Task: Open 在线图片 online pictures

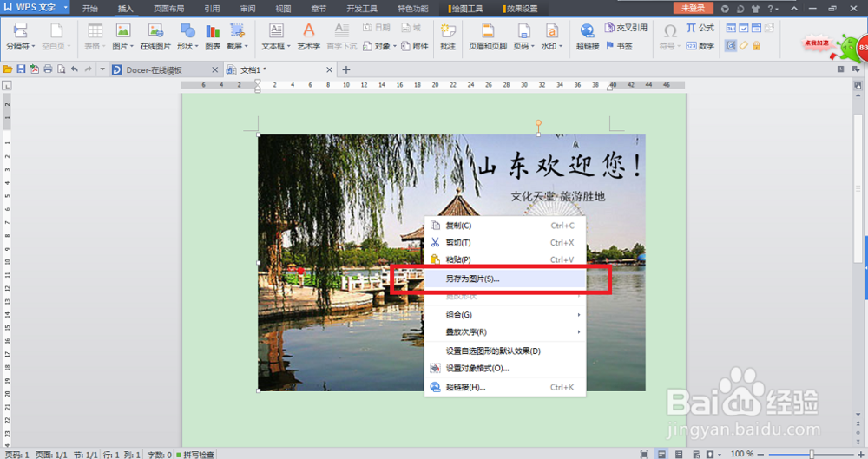Action: coord(155,36)
